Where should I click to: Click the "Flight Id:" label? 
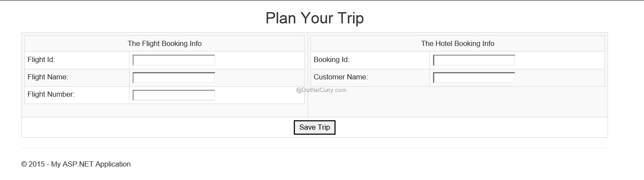[41, 60]
